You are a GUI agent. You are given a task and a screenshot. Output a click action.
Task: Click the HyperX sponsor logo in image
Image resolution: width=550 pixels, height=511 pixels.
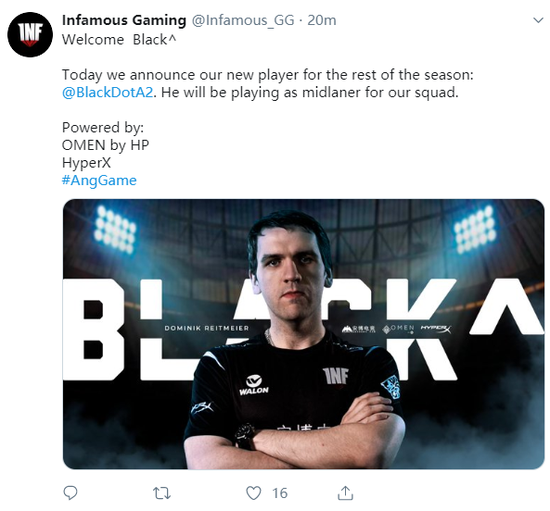tap(436, 329)
